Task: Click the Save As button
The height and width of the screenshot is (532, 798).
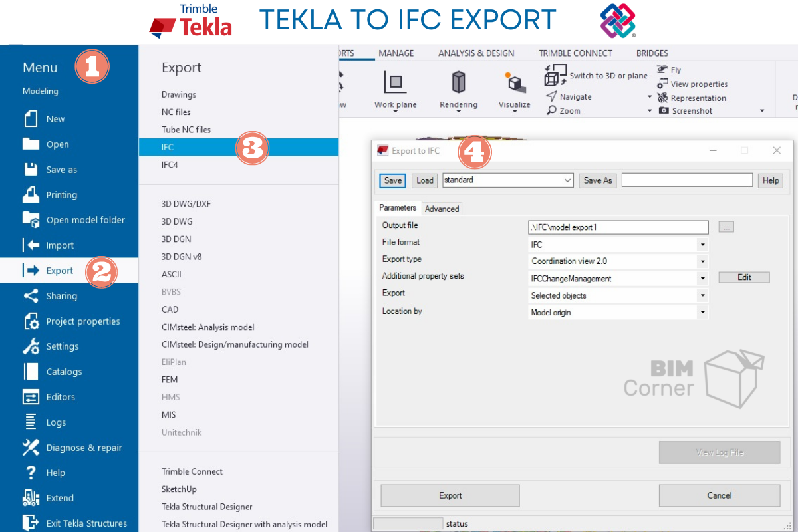Action: click(598, 180)
